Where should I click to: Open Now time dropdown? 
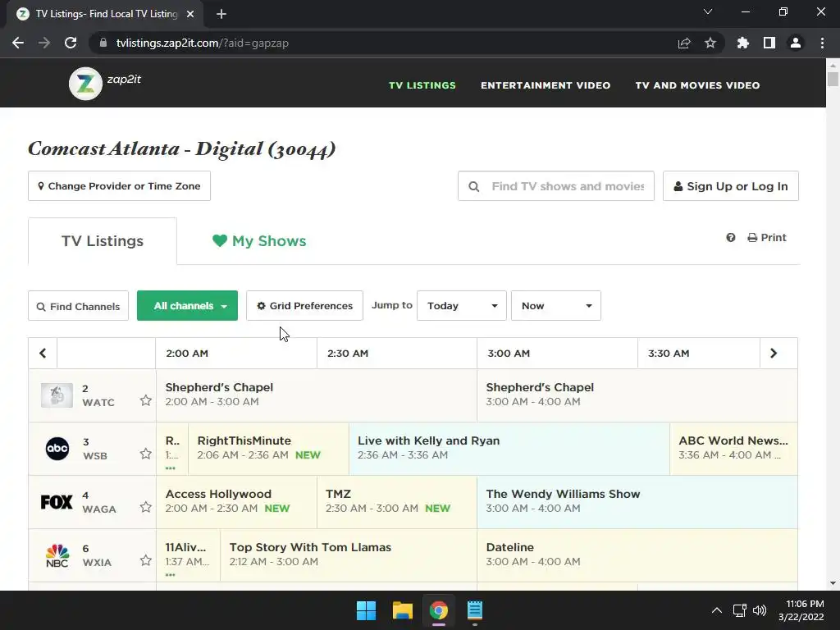[x=556, y=305]
